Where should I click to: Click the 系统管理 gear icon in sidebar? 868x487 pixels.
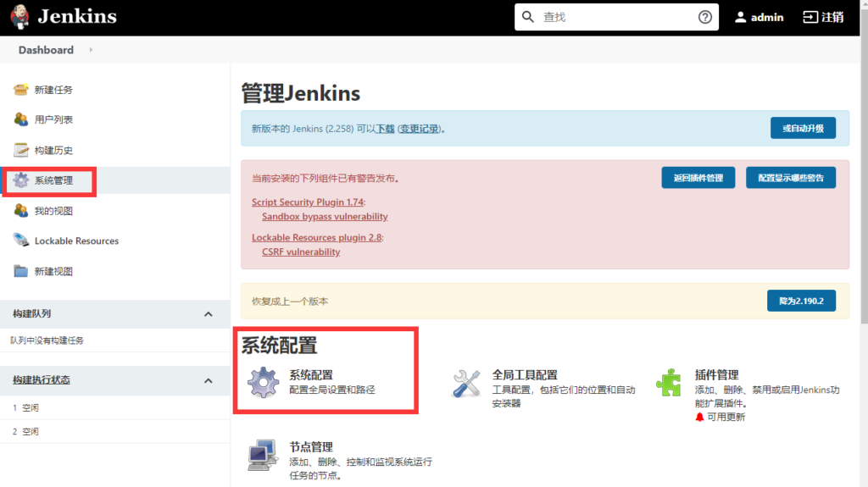[20, 180]
